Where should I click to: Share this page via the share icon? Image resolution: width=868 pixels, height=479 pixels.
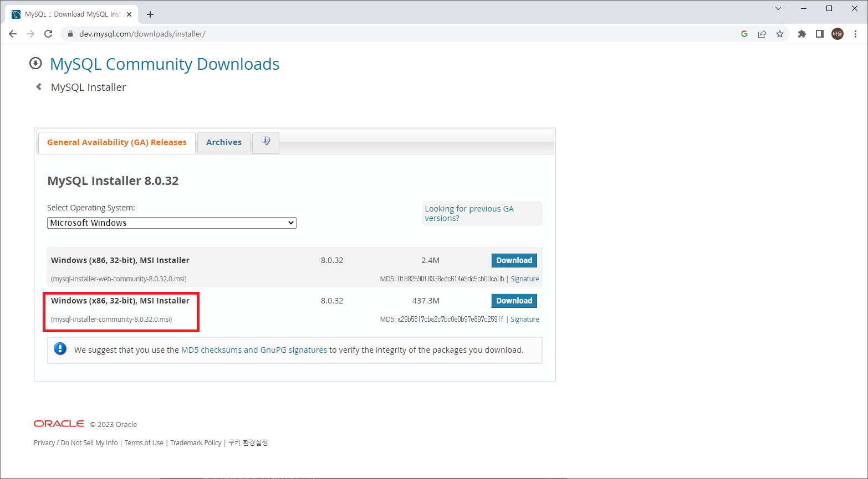[762, 34]
